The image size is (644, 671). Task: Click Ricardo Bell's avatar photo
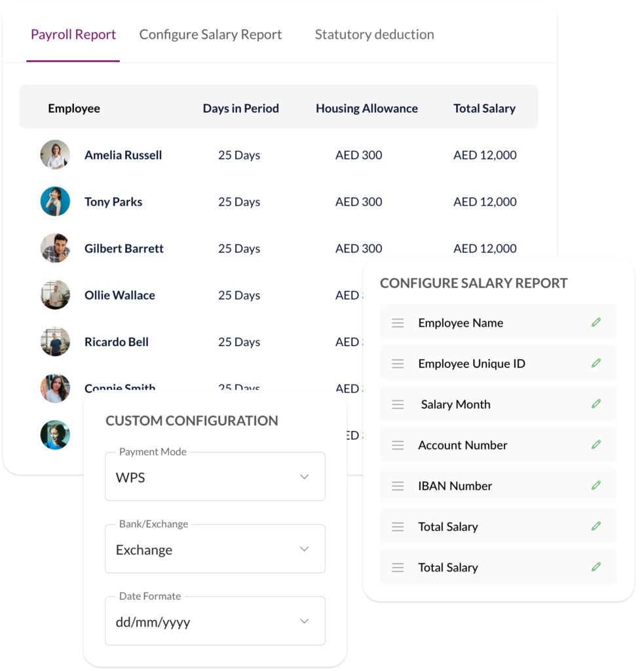point(55,341)
